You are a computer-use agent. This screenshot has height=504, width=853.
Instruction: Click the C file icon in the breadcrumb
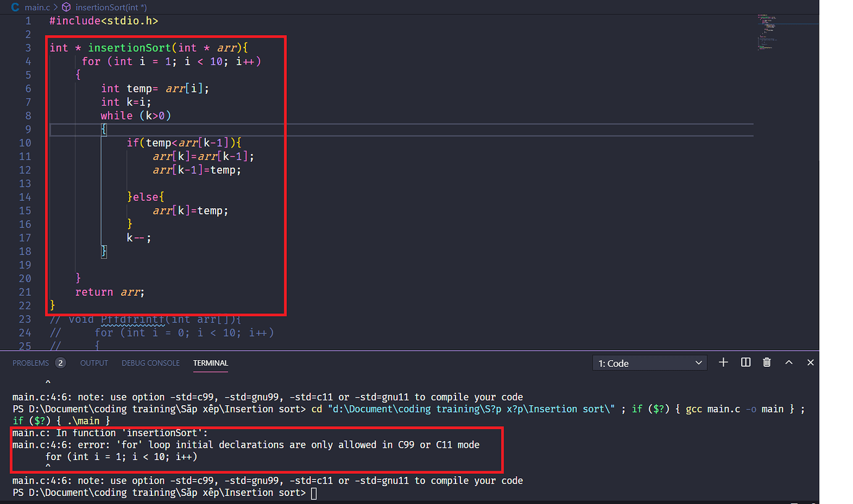pos(15,7)
